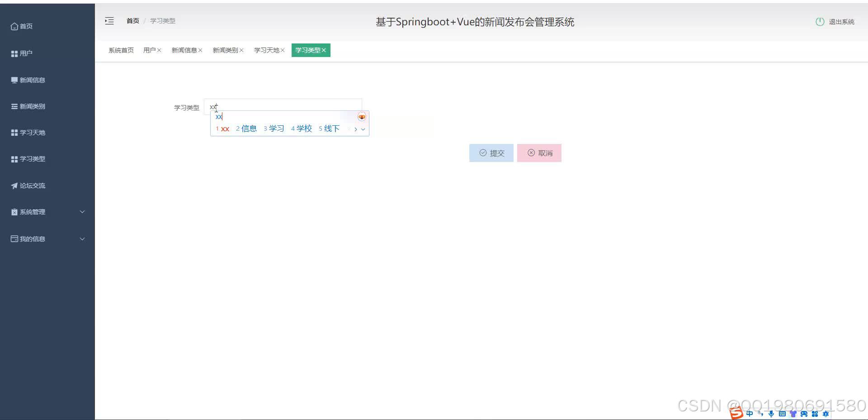Screen dimensions: 868x420
Task: Toggle punctuation mode in the IME toolbar
Action: pyautogui.click(x=760, y=413)
